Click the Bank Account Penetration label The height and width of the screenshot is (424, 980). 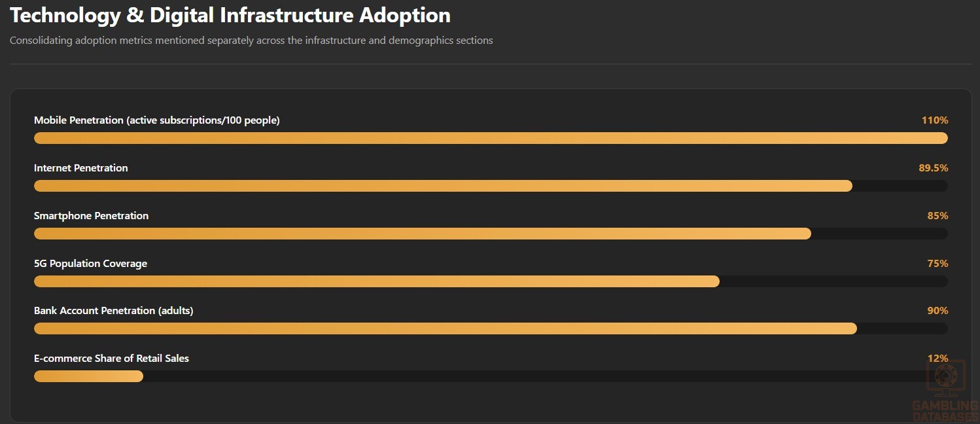[114, 311]
